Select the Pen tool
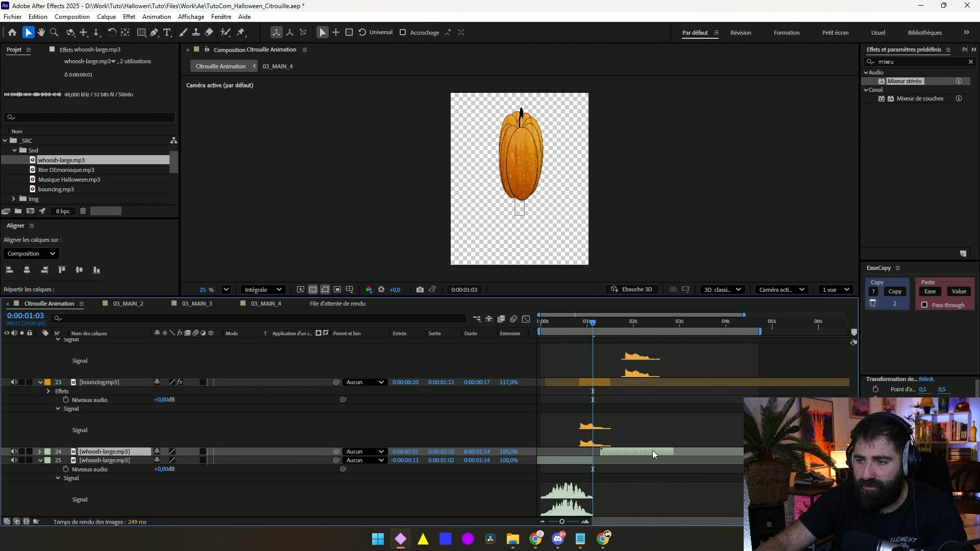 click(x=154, y=33)
